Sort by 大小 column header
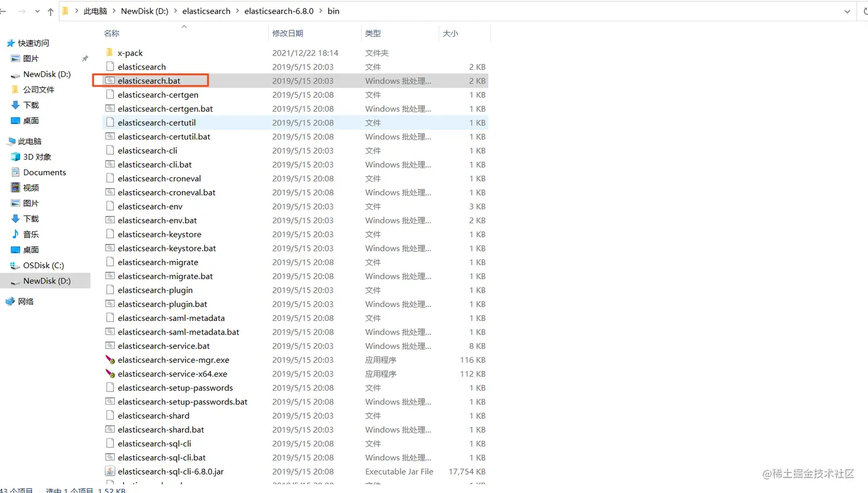The height and width of the screenshot is (493, 868). click(x=451, y=33)
